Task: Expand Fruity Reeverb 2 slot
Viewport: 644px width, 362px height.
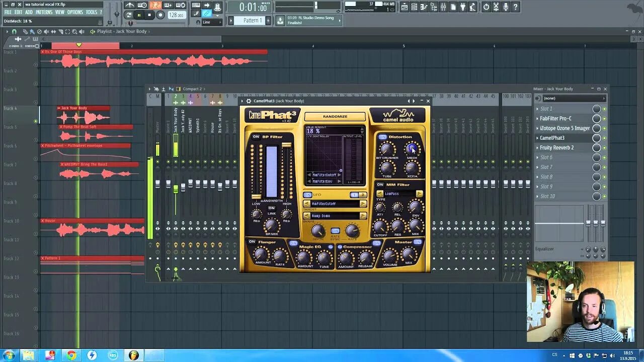Action: 537,148
